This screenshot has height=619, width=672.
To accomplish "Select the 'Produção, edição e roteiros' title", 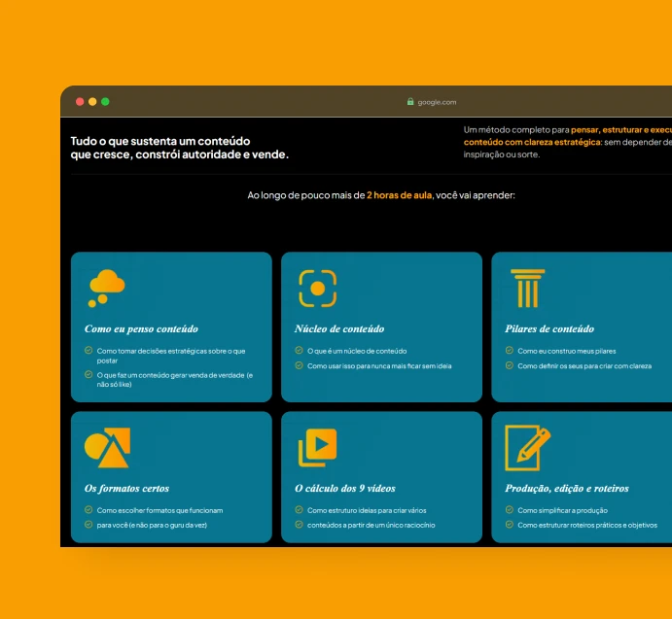I will (x=567, y=489).
